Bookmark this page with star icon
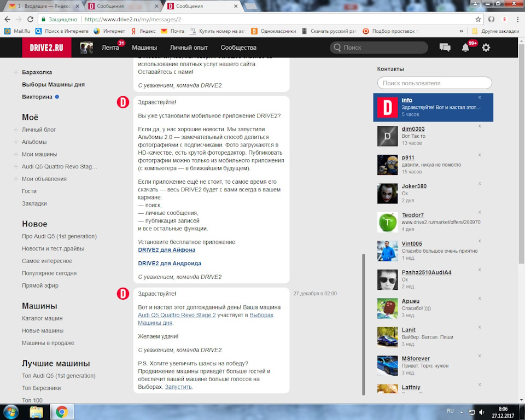525x420 pixels. click(478, 20)
